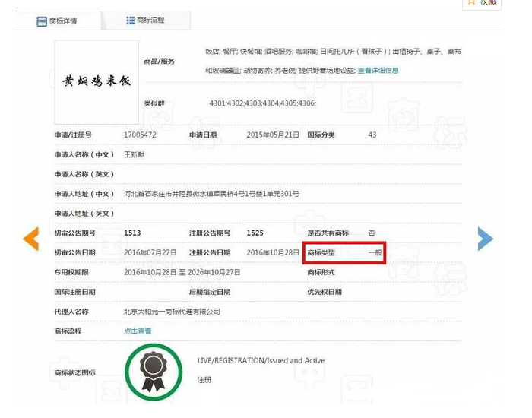This screenshot has height=418, width=532.
Task: Click the 类似群 codes starting with 4301
Action: tap(262, 103)
